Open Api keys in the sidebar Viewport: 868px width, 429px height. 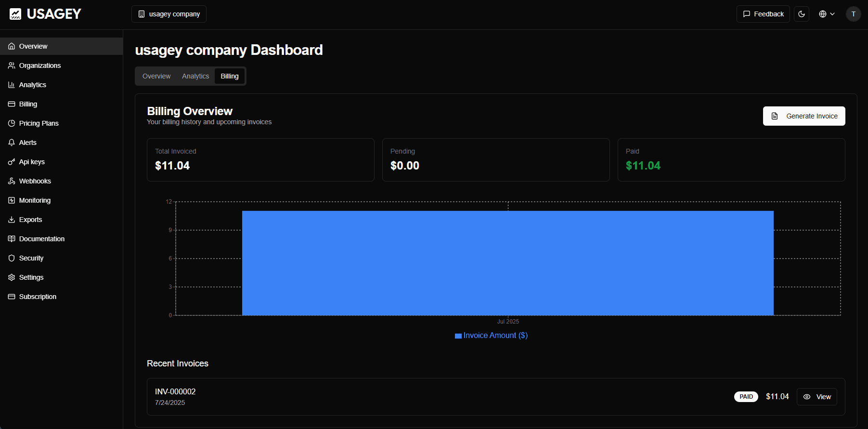[x=32, y=162]
